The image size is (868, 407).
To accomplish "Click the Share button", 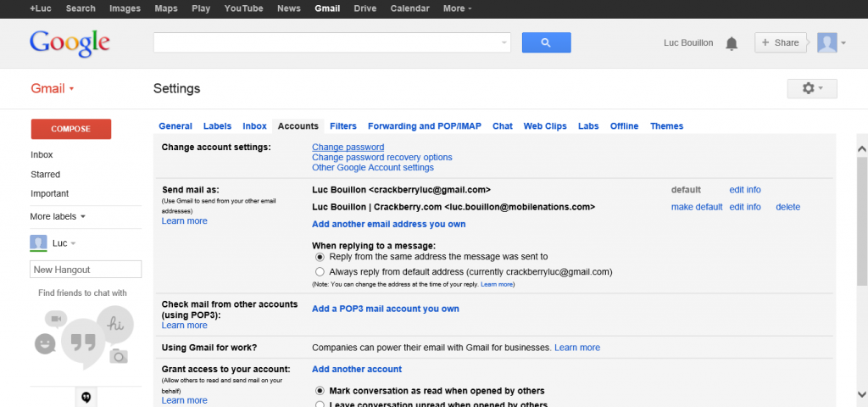I will [780, 42].
